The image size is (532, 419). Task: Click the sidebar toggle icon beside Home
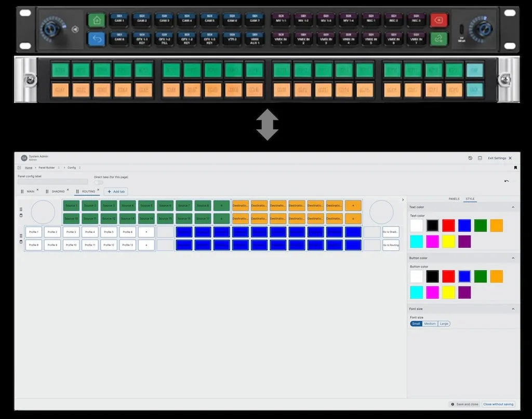[19, 168]
